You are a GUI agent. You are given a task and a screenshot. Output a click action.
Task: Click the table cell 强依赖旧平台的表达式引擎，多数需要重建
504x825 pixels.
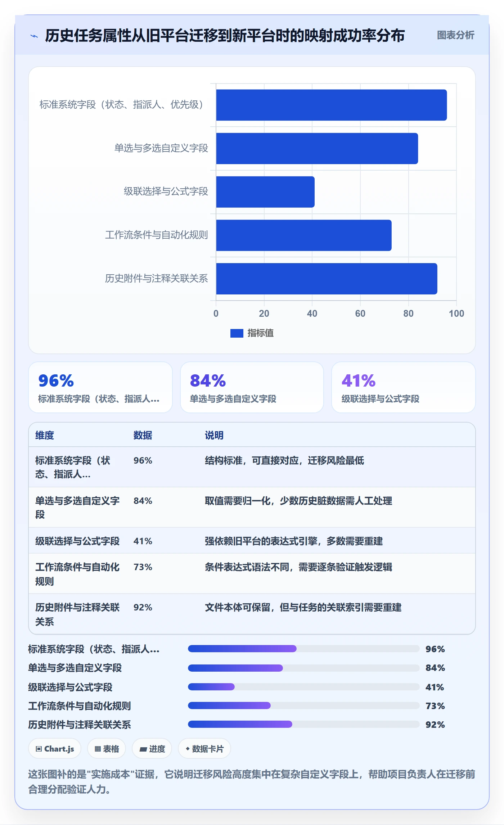pos(294,541)
